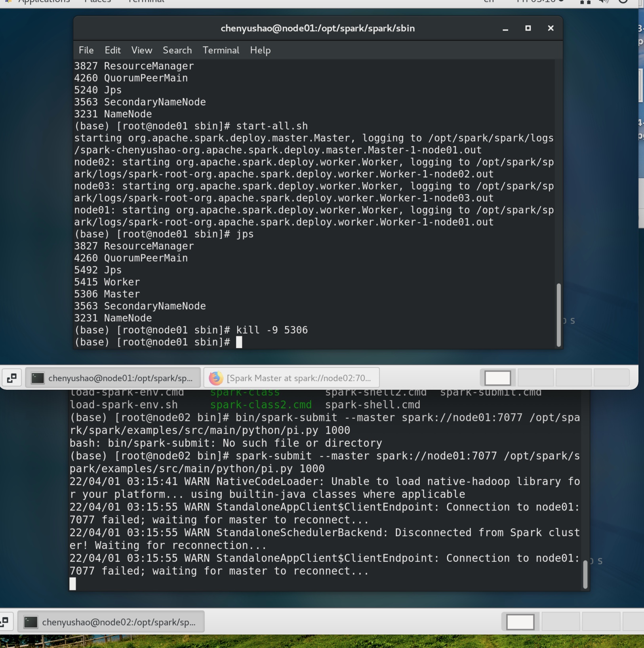Click the node01 terminal scrollbar thumb
The width and height of the screenshot is (644, 648).
[x=559, y=315]
